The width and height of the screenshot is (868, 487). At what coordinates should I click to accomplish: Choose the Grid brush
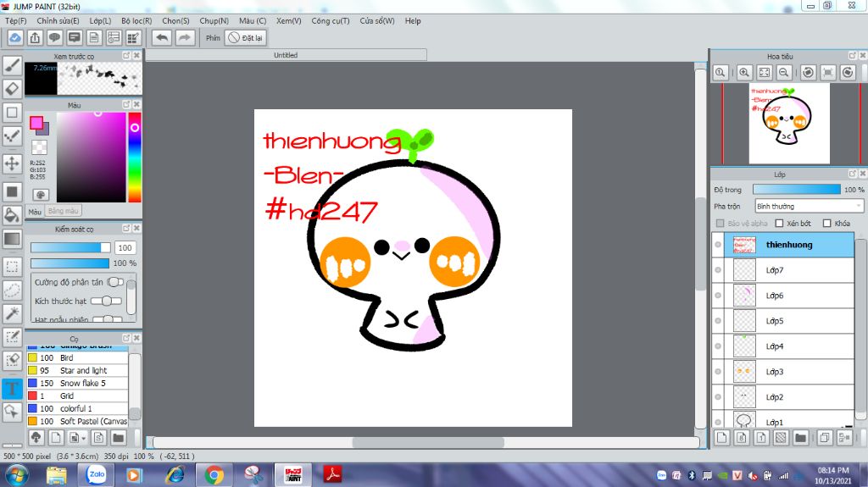pyautogui.click(x=77, y=396)
